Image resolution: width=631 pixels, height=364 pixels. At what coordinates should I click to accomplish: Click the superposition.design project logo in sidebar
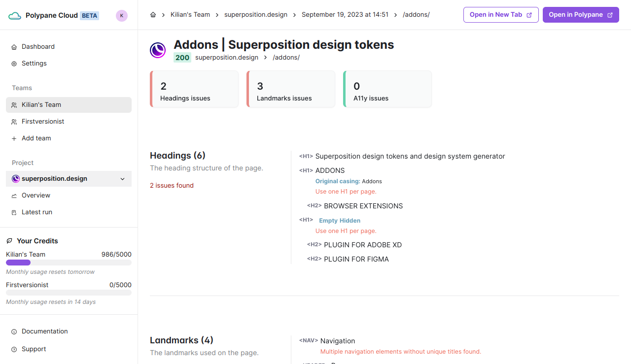pyautogui.click(x=15, y=179)
